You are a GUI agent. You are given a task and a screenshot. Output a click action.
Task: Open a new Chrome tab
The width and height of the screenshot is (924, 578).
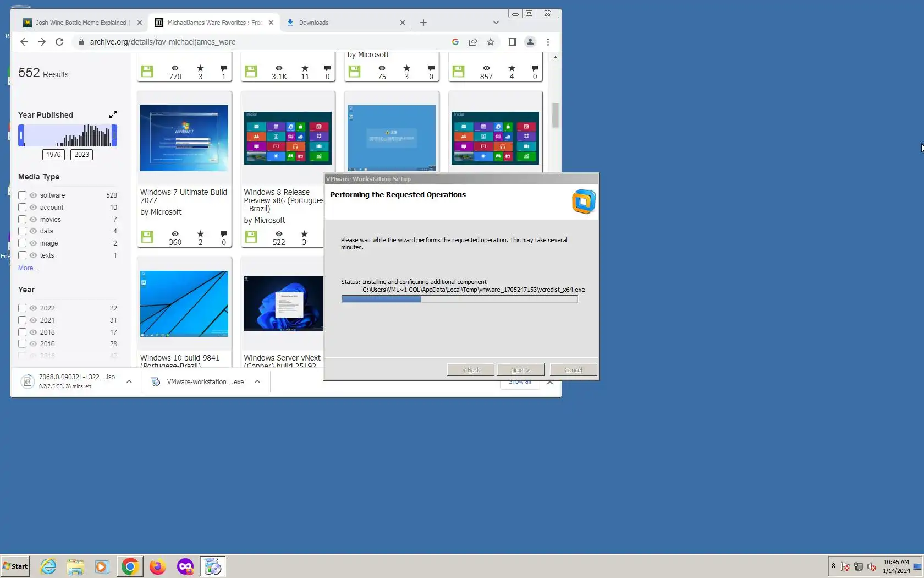click(424, 23)
